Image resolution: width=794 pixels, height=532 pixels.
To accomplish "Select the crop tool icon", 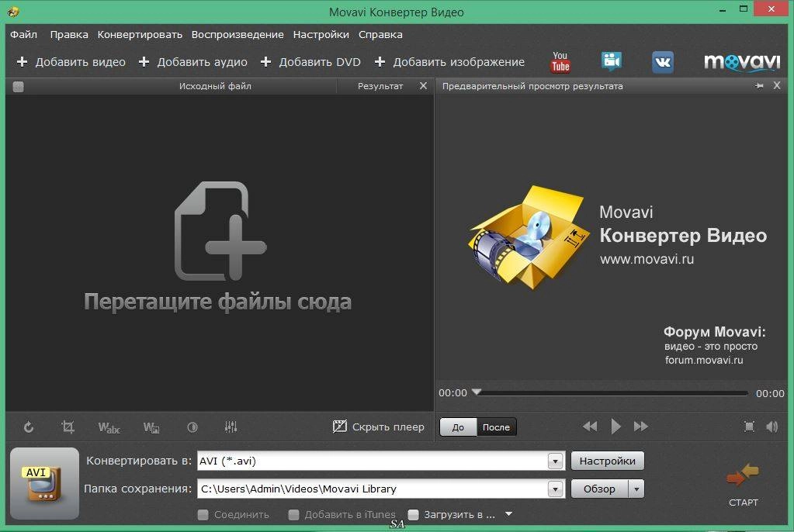I will [68, 427].
